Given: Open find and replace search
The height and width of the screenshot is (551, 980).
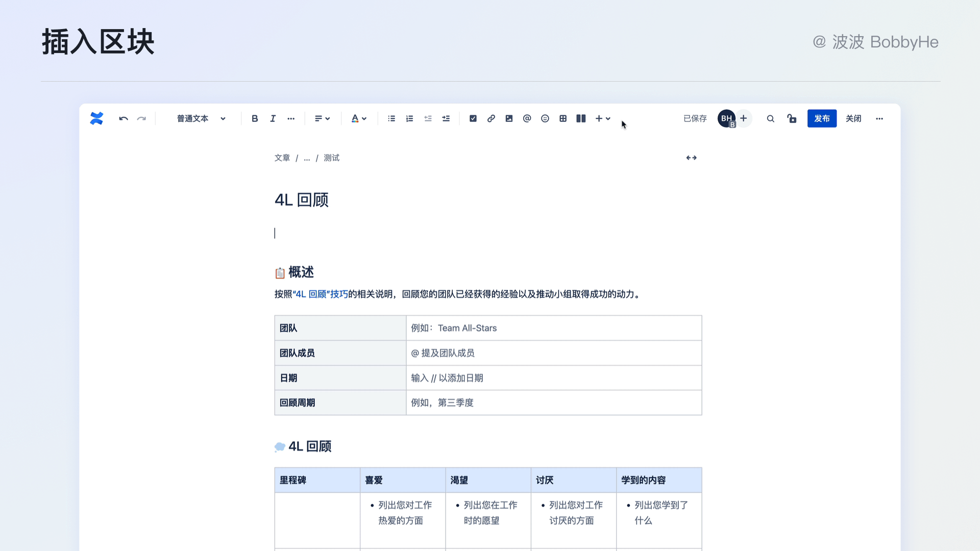Looking at the screenshot, I should click(770, 118).
